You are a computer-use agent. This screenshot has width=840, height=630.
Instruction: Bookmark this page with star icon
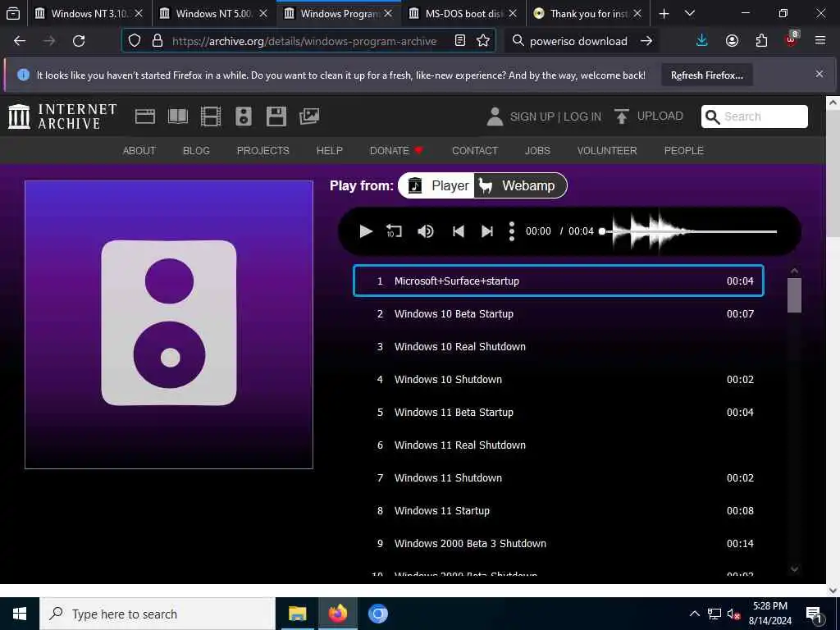point(482,41)
